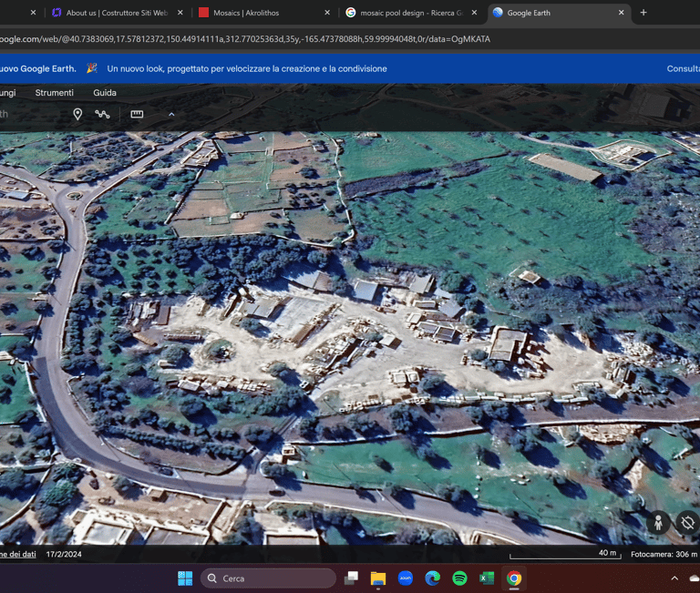This screenshot has height=593, width=700.
Task: Open Task View on the taskbar
Action: tap(351, 578)
